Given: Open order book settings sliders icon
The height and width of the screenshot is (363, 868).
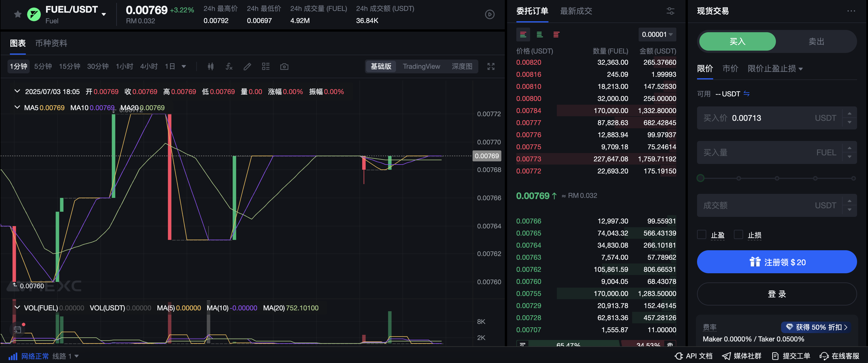Looking at the screenshot, I should click(670, 11).
